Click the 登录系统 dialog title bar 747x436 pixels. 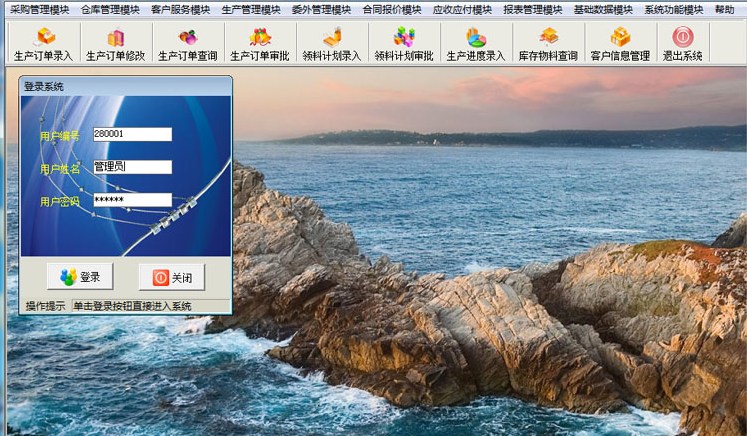tap(126, 86)
